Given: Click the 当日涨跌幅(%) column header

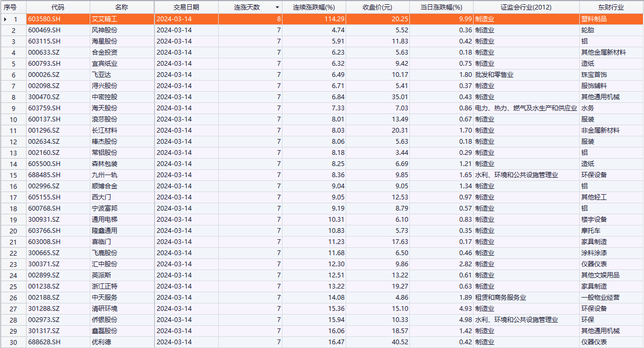Looking at the screenshot, I should tap(441, 7).
